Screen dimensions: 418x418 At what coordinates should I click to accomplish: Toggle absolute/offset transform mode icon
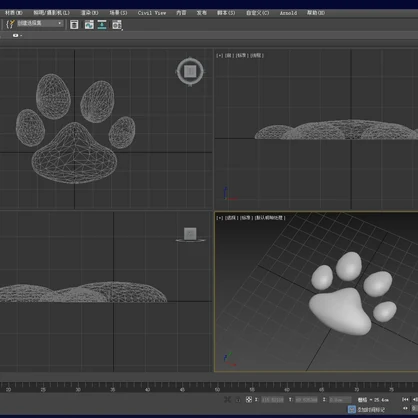point(249,399)
